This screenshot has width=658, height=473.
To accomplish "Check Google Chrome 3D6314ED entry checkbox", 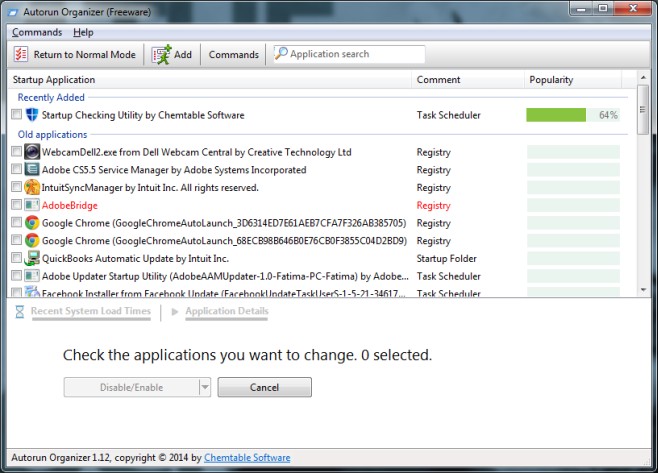I will click(x=16, y=222).
